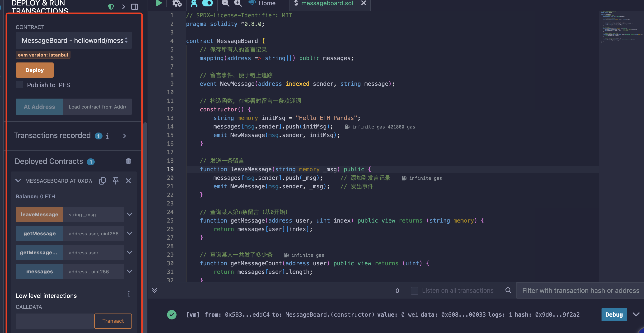Switch to the Home tab
644x333 pixels.
tap(262, 3)
